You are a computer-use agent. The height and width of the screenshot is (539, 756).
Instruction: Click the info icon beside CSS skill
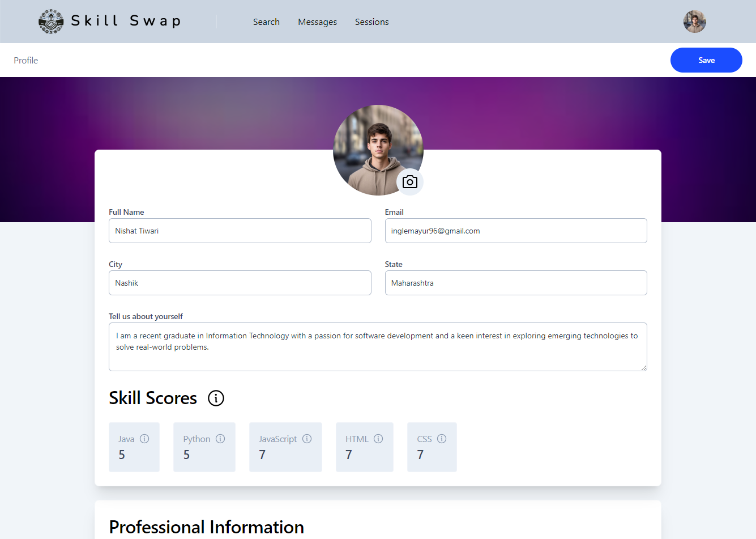point(442,438)
